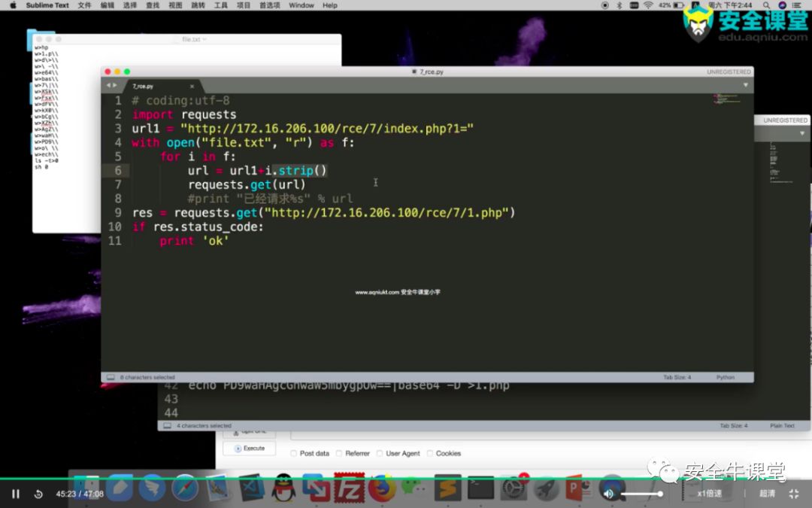Open the 跳转 menu
Viewport: 812px width, 508px height.
(198, 5)
